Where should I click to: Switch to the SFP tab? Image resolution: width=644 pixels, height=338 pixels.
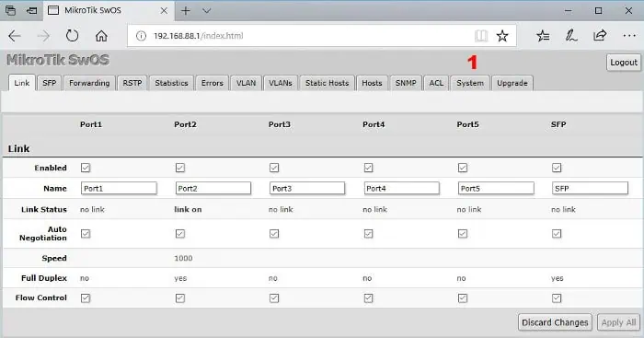(50, 83)
